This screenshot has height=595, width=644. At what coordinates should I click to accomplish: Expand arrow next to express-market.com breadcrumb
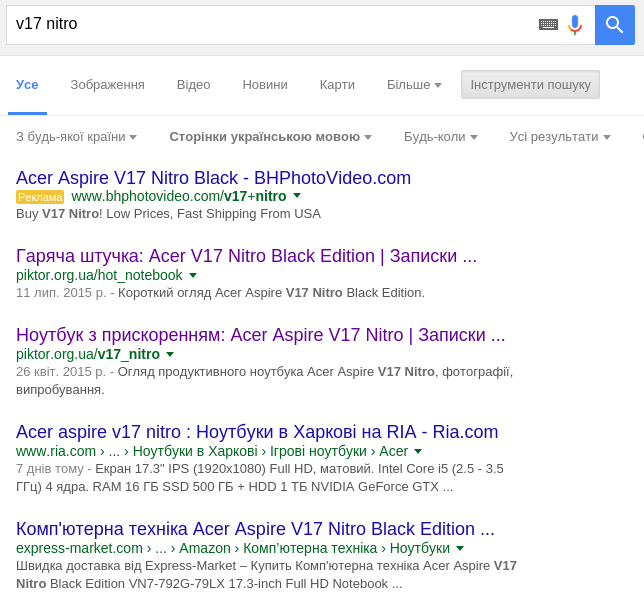(460, 548)
